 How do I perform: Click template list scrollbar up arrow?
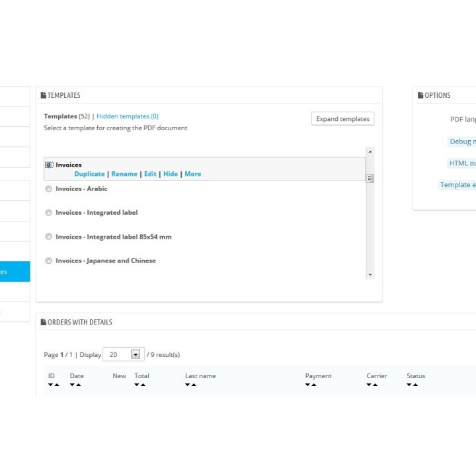point(370,151)
